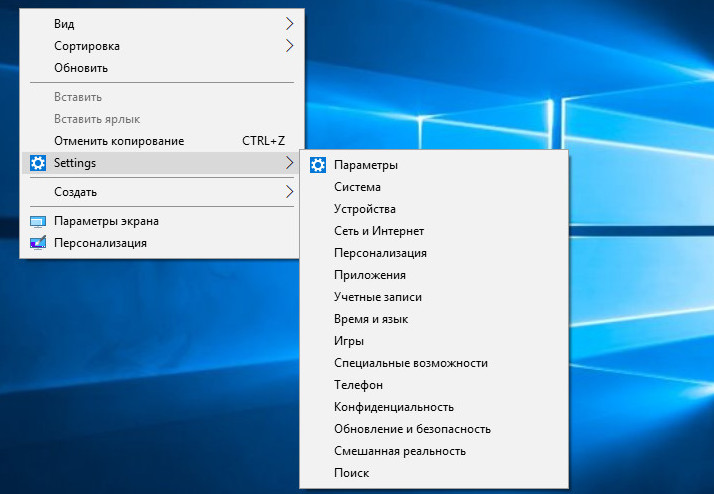
Task: Select Отменить копирование entry
Action: tap(160, 141)
